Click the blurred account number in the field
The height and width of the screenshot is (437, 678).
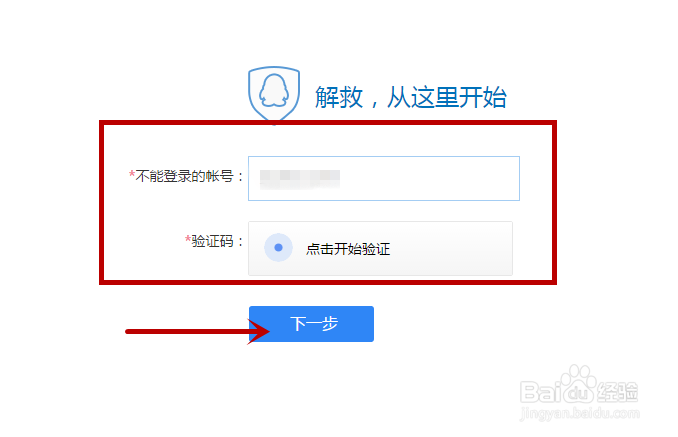300,179
